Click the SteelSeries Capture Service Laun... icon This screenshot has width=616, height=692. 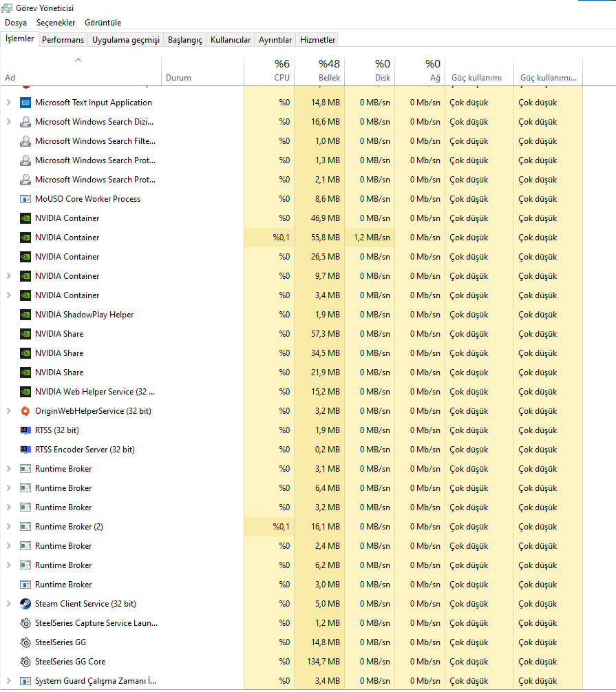(x=25, y=623)
